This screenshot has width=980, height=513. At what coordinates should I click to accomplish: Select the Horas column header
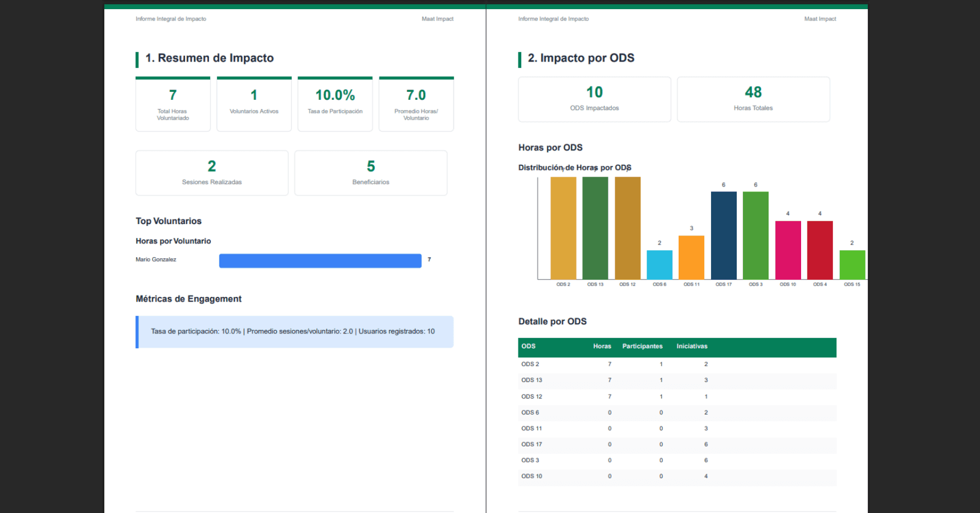point(602,346)
